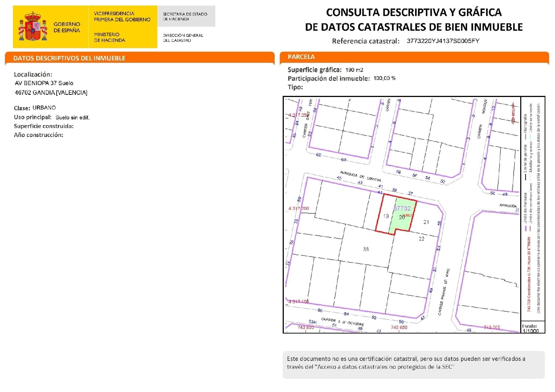Image resolution: width=555 pixels, height=392 pixels.
Task: Click parcel number 21 on the map
Action: click(x=426, y=222)
